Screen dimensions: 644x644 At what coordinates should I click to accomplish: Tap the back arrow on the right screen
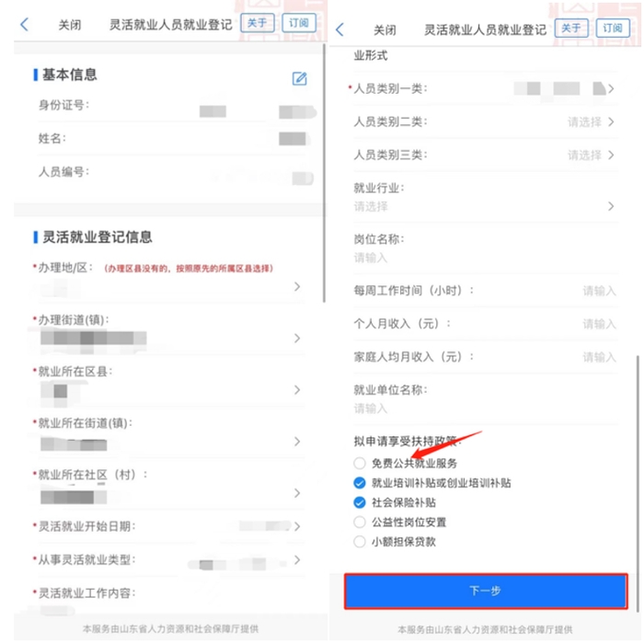(x=339, y=29)
